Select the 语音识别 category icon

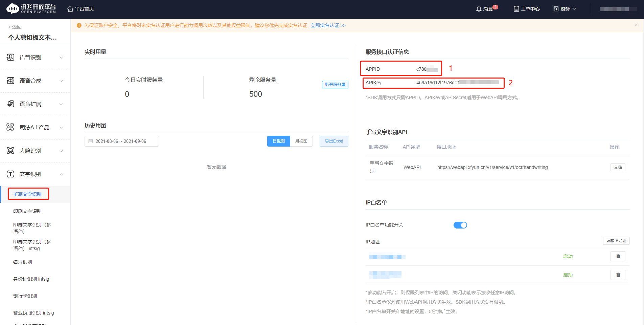pos(10,57)
